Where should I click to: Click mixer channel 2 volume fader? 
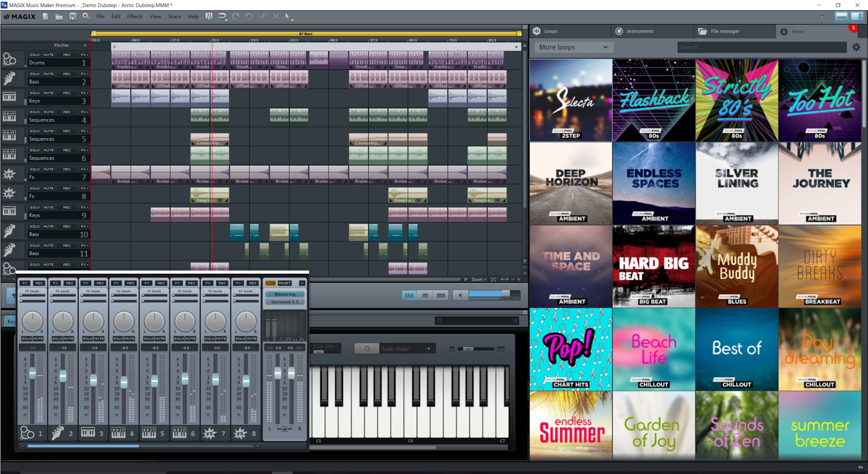point(63,376)
